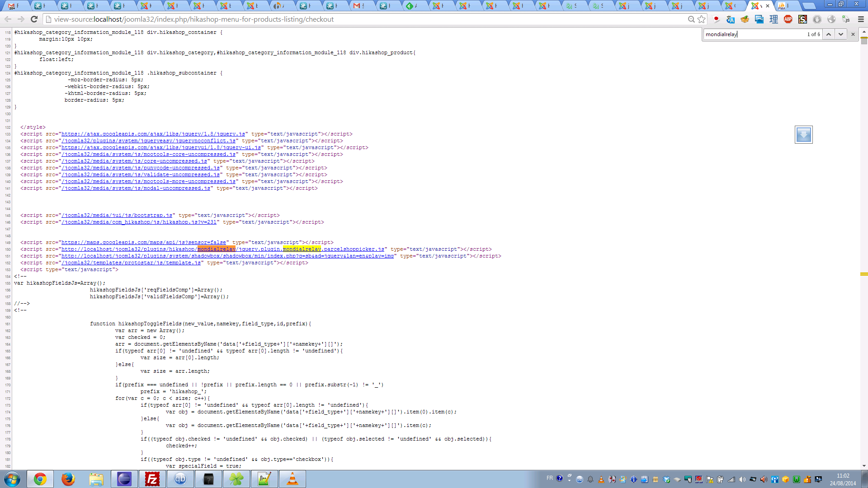
Task: Open the jquery-ui.js googleapis link
Action: [x=161, y=148]
